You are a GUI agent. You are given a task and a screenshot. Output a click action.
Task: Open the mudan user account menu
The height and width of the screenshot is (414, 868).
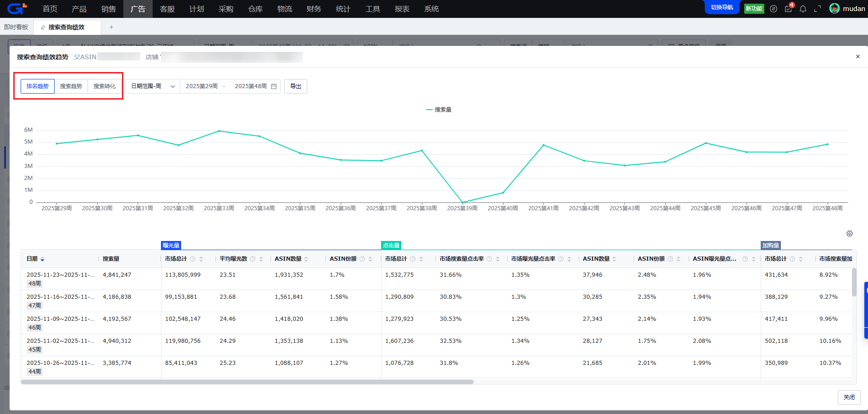point(847,9)
